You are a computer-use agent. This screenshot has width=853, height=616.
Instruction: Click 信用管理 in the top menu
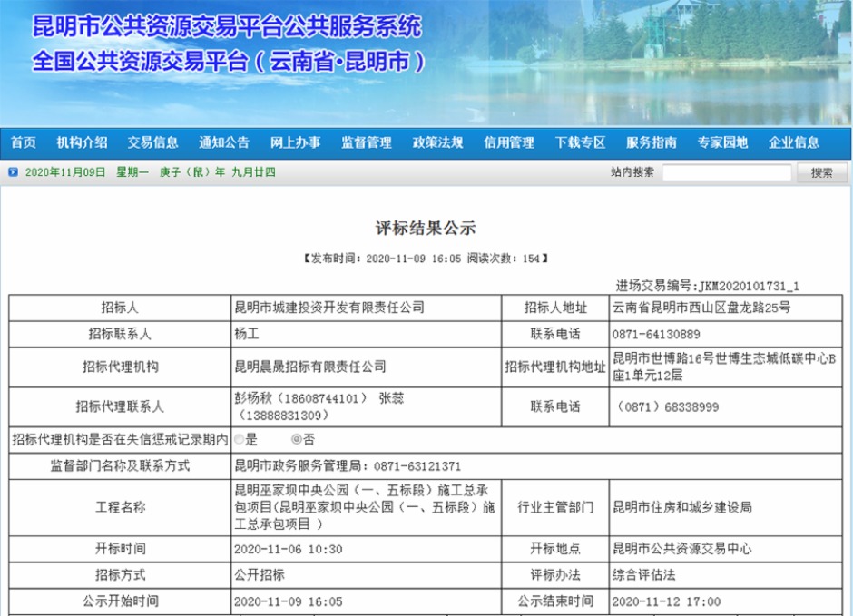pyautogui.click(x=509, y=142)
